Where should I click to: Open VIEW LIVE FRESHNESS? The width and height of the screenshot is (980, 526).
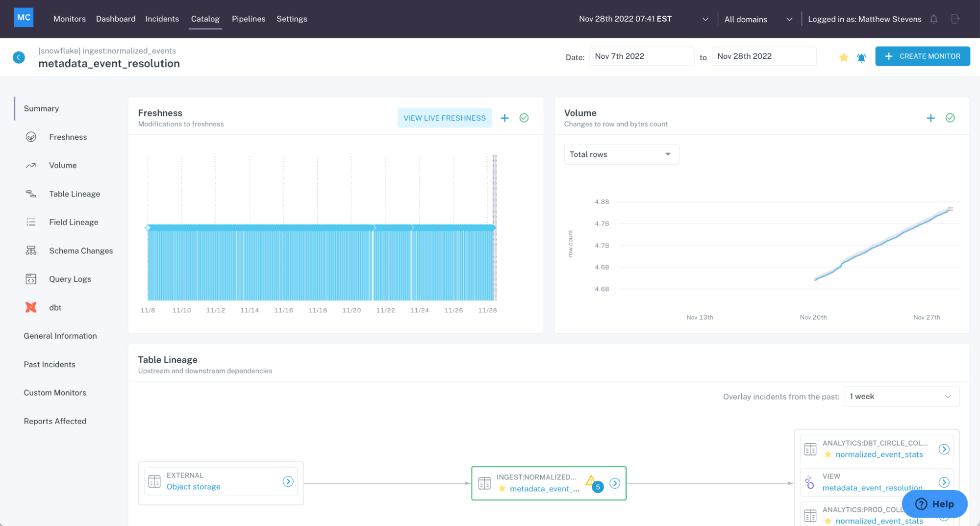click(444, 118)
